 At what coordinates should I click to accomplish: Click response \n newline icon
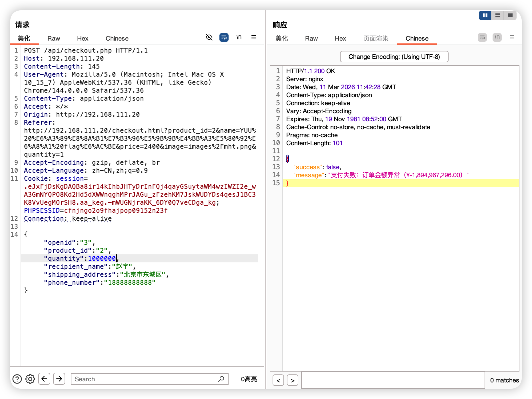[x=497, y=37]
